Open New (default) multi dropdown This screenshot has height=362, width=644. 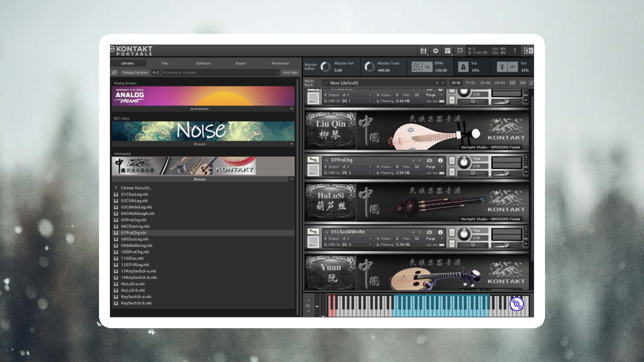[326, 83]
